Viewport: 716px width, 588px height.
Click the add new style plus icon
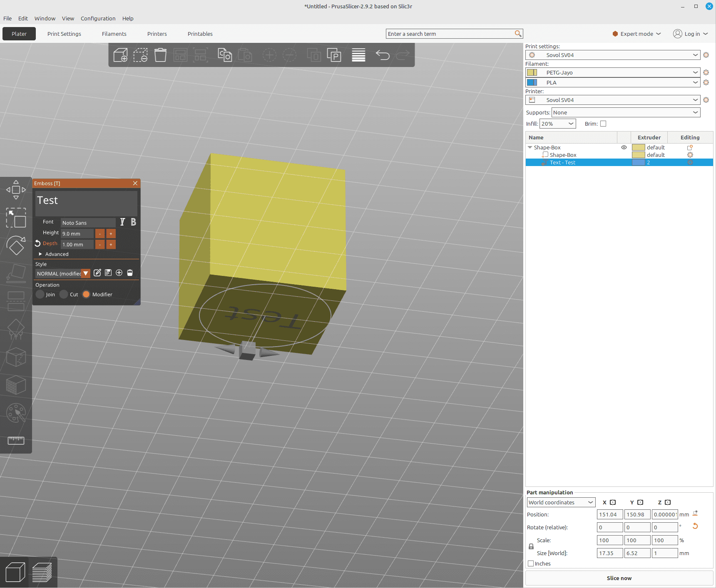pos(119,273)
